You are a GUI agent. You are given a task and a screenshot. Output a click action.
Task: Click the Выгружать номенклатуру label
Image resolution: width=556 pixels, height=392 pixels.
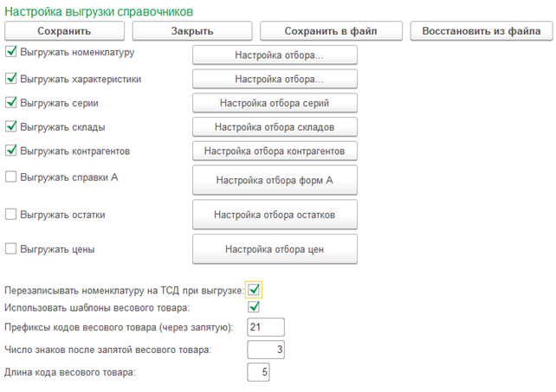point(77,53)
